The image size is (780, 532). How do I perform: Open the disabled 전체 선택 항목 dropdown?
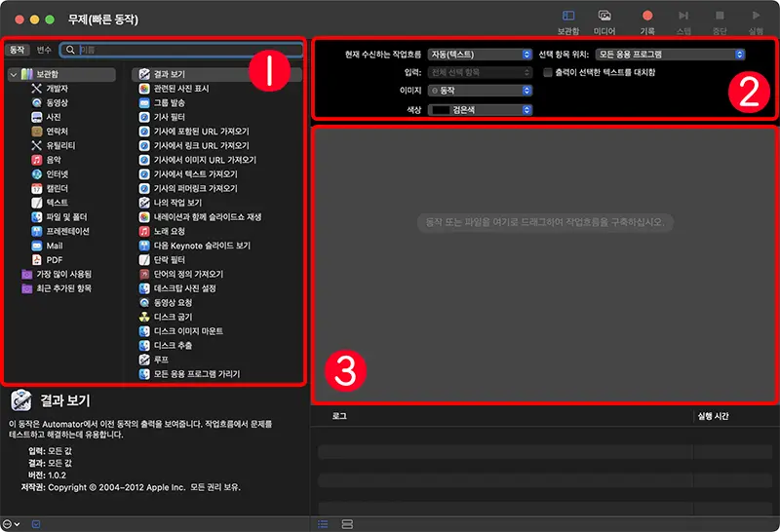pyautogui.click(x=480, y=73)
